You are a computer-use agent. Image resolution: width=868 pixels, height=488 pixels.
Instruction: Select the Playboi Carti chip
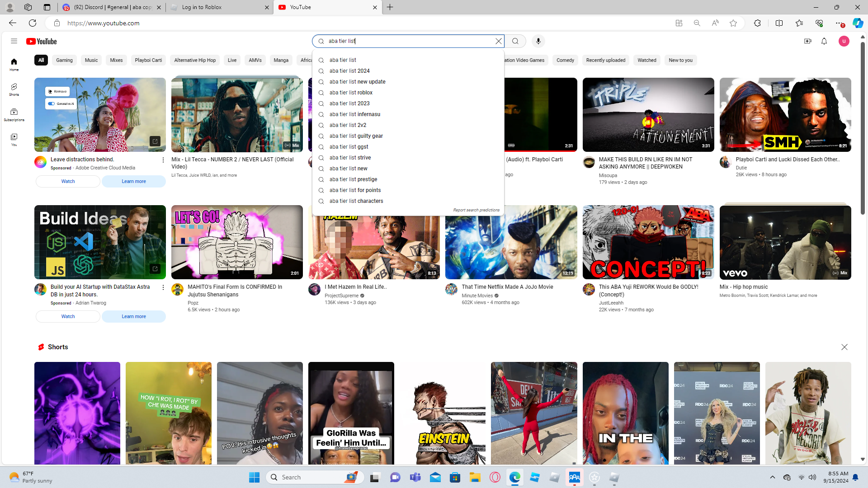(148, 60)
